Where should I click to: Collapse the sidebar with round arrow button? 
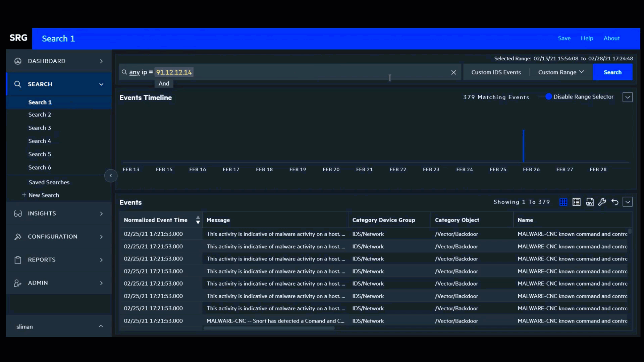pyautogui.click(x=111, y=176)
